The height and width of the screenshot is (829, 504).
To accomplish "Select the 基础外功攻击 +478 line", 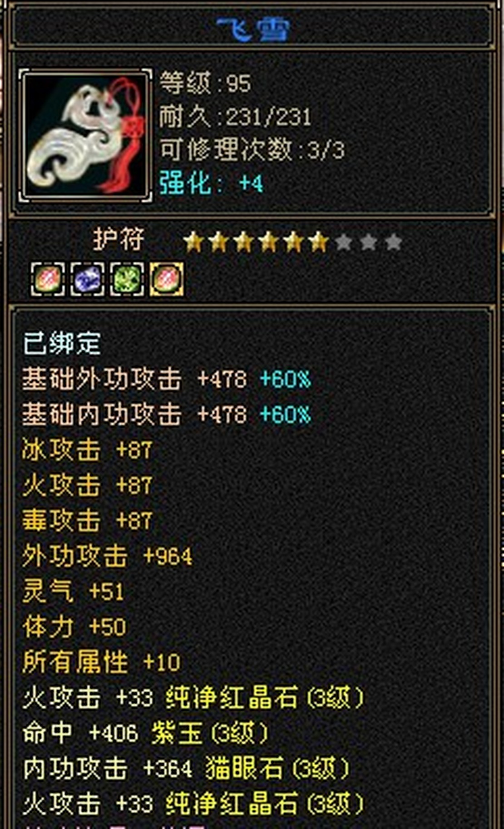I will coord(167,379).
